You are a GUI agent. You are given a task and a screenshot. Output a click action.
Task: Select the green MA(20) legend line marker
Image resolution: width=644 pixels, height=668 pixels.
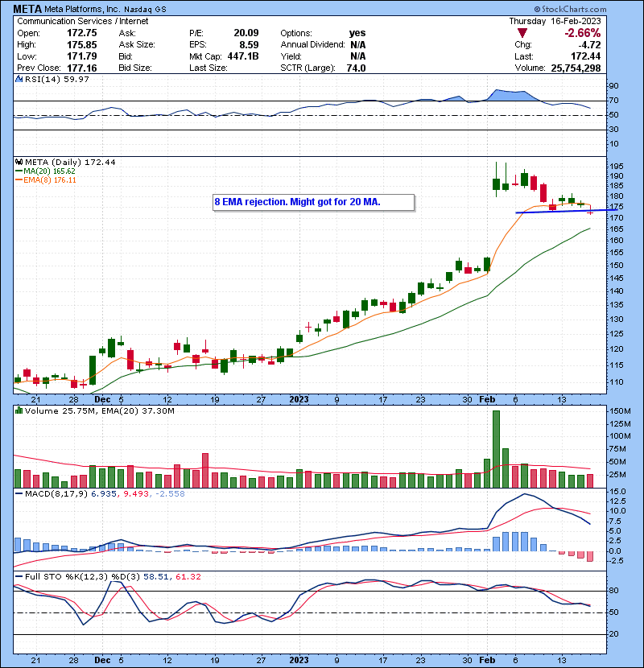[19, 171]
